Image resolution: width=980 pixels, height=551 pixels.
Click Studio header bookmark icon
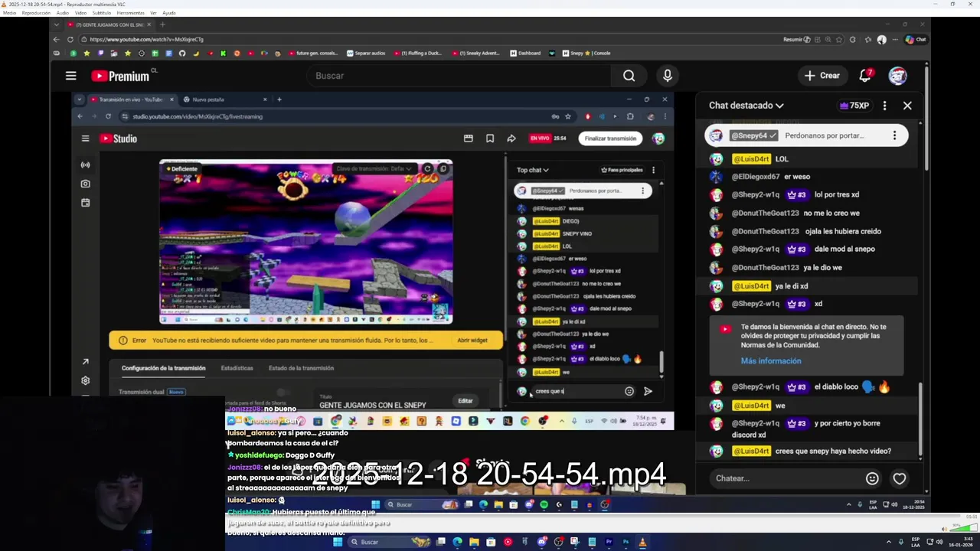click(x=490, y=139)
